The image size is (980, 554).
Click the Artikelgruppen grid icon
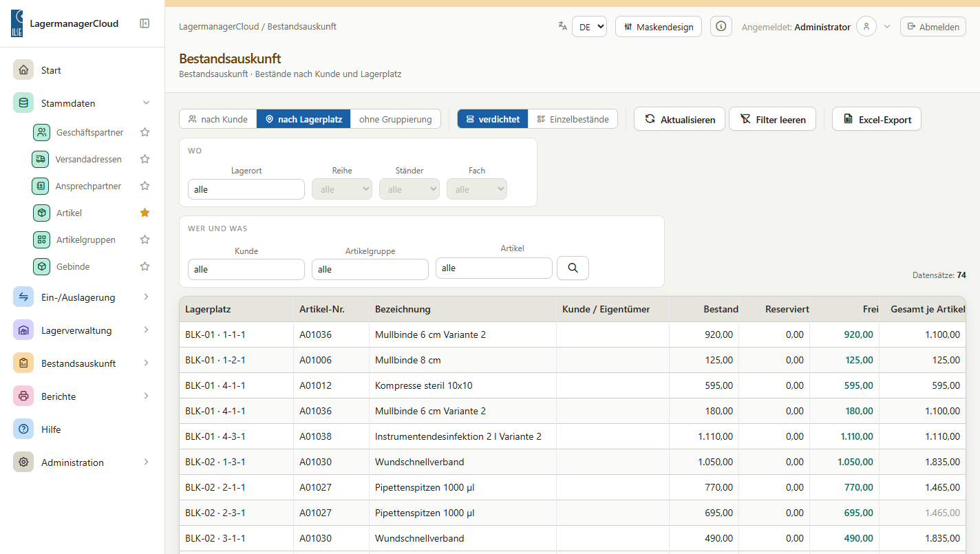41,239
